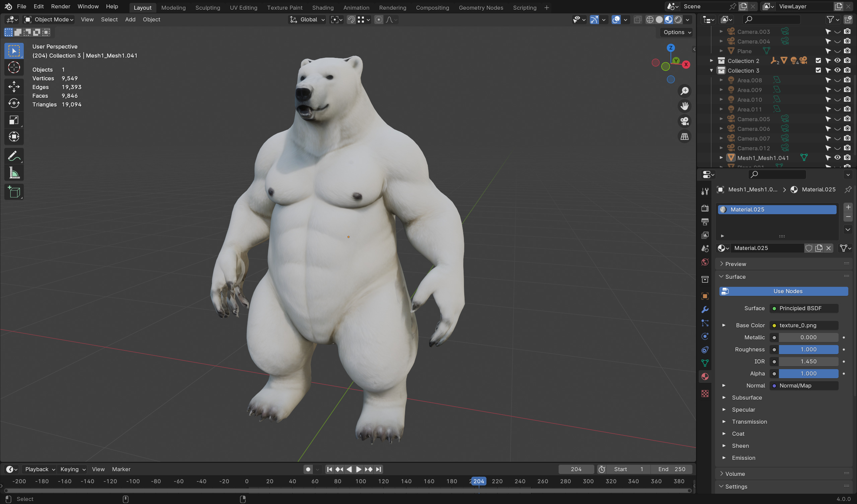Select the Select Box tool

point(14,51)
